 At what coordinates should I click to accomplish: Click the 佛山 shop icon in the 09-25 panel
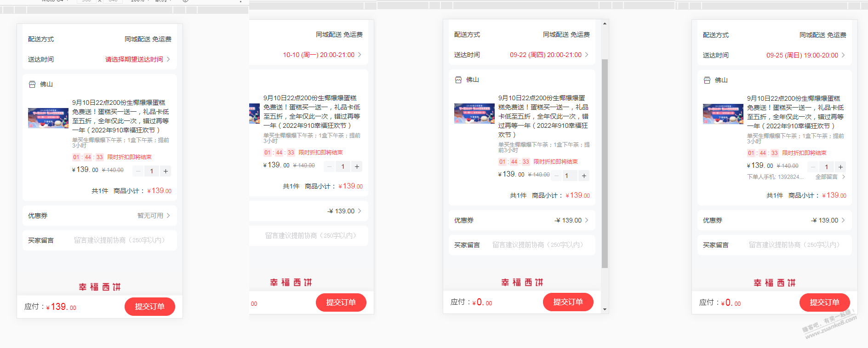pos(707,80)
